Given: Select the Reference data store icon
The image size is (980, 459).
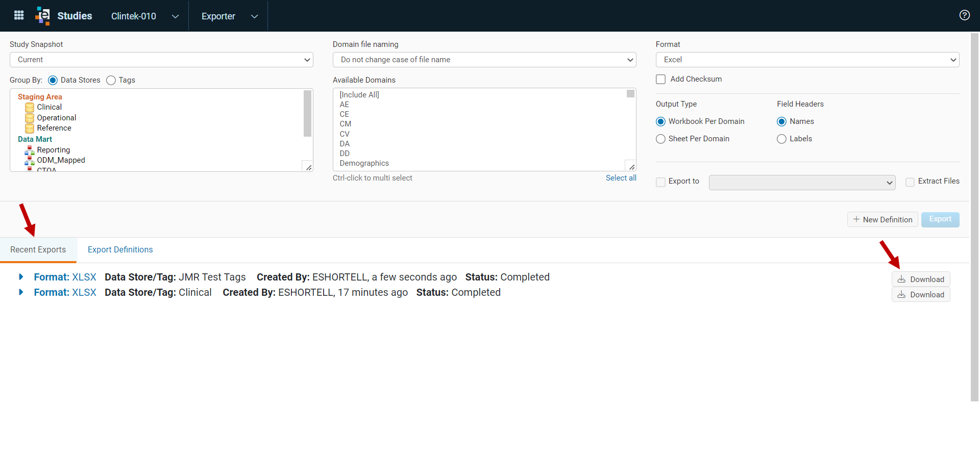Looking at the screenshot, I should pyautogui.click(x=30, y=128).
